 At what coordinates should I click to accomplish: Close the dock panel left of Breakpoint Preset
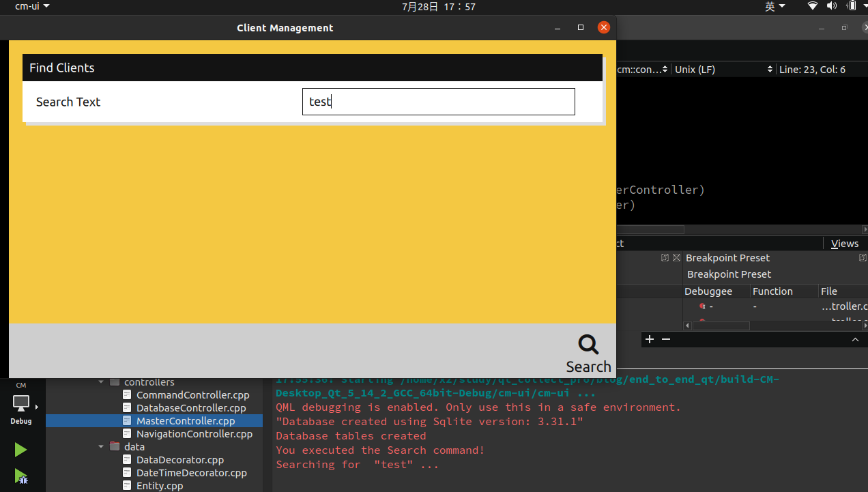[x=676, y=258]
